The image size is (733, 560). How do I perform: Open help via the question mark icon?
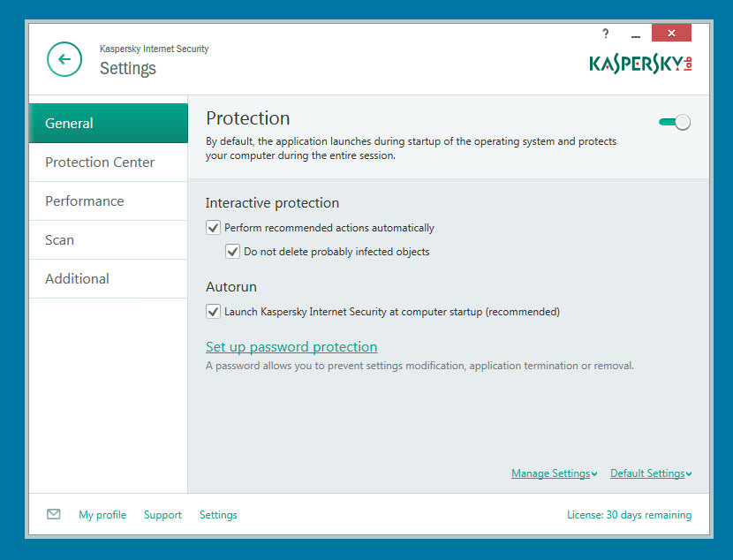coord(605,34)
